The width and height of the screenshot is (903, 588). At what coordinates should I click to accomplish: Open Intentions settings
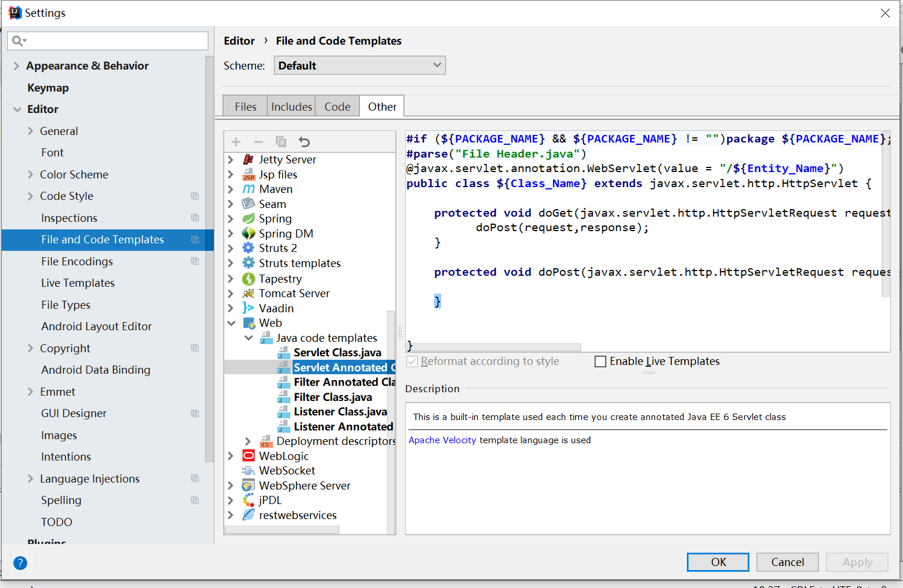[66, 456]
